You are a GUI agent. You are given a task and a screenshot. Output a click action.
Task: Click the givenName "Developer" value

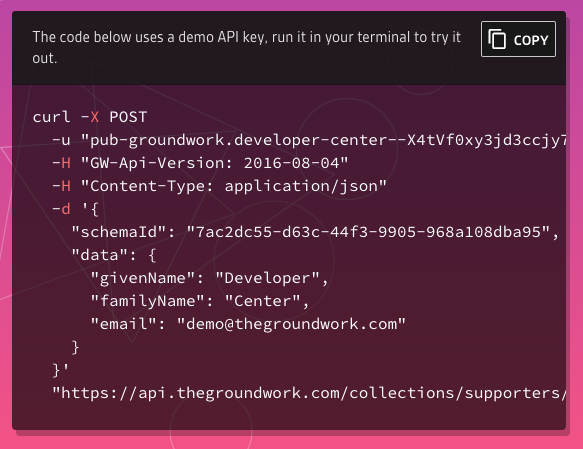coord(267,278)
